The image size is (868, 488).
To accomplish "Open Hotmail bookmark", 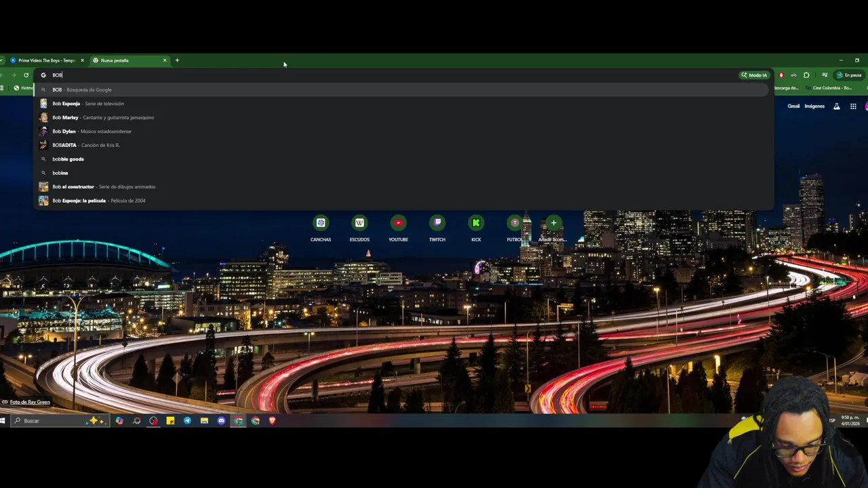I will click(x=24, y=88).
